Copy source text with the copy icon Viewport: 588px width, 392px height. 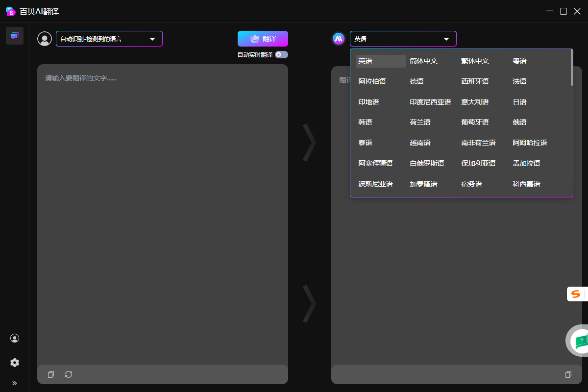pos(51,374)
